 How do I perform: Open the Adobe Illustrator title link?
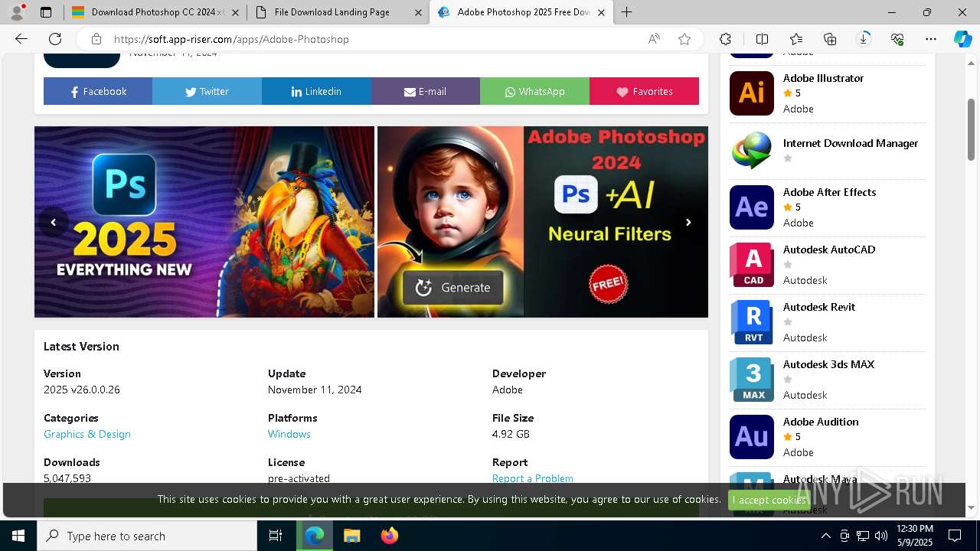[x=823, y=78]
